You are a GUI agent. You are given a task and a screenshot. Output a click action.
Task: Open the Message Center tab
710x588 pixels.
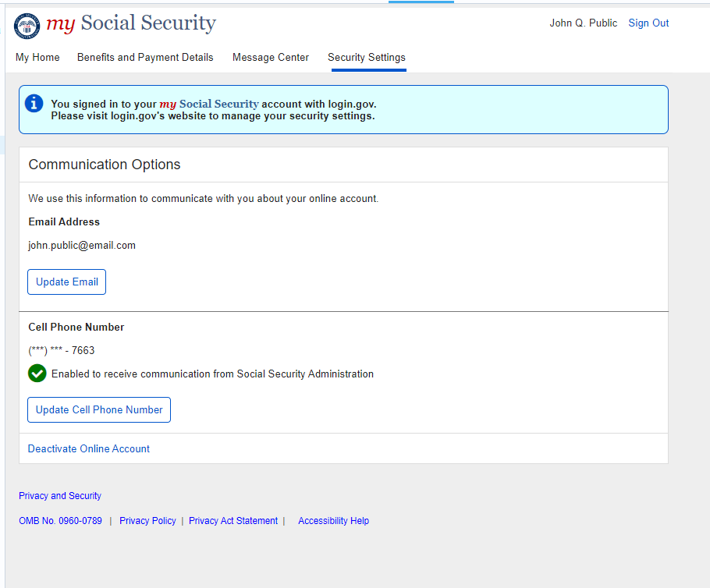[271, 58]
